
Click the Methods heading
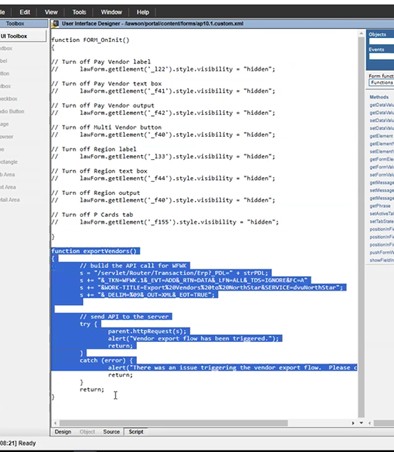click(x=379, y=97)
